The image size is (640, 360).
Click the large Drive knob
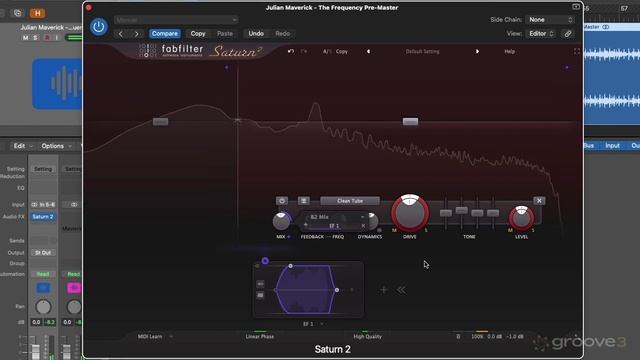410,213
